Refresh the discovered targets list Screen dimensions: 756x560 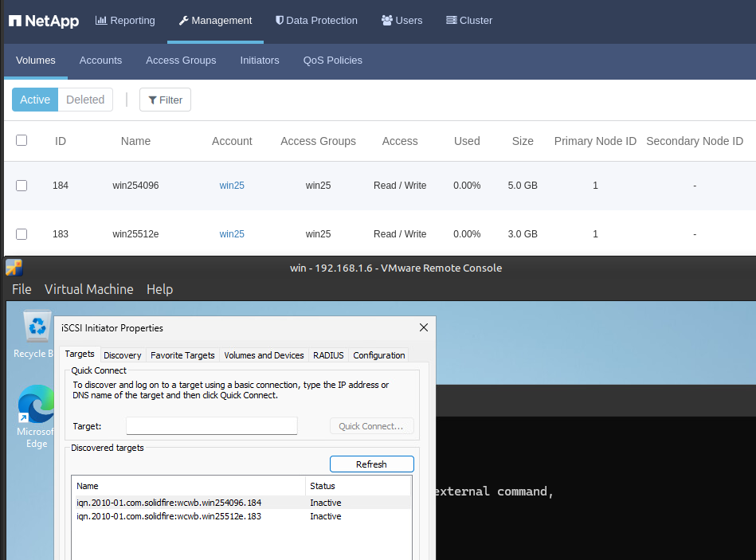tap(372, 464)
